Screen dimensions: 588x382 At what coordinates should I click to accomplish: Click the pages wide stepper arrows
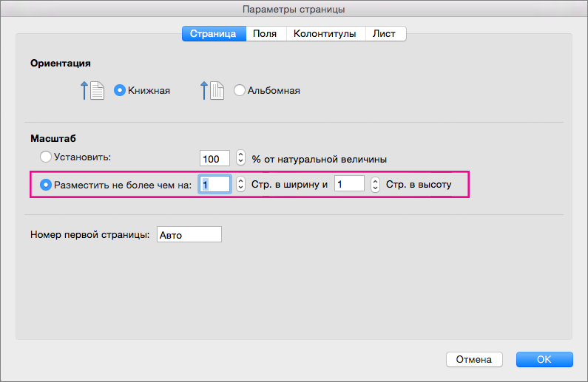pos(240,185)
